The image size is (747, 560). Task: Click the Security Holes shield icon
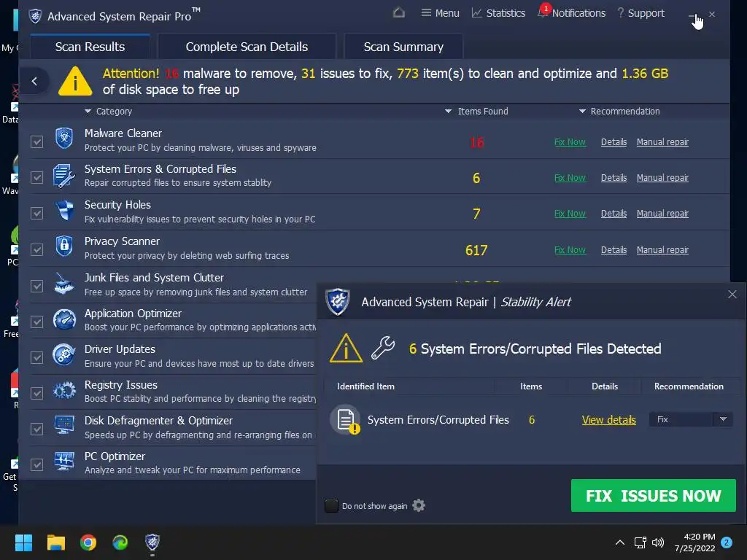[x=64, y=211]
